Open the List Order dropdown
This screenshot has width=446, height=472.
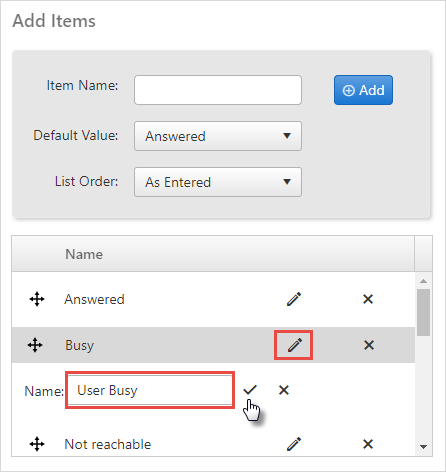pyautogui.click(x=218, y=182)
